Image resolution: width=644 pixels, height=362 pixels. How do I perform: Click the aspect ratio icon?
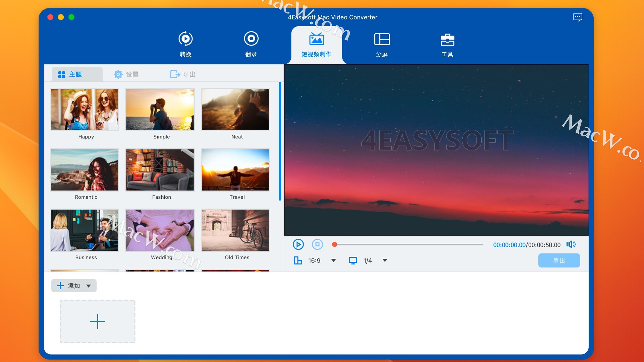click(298, 260)
